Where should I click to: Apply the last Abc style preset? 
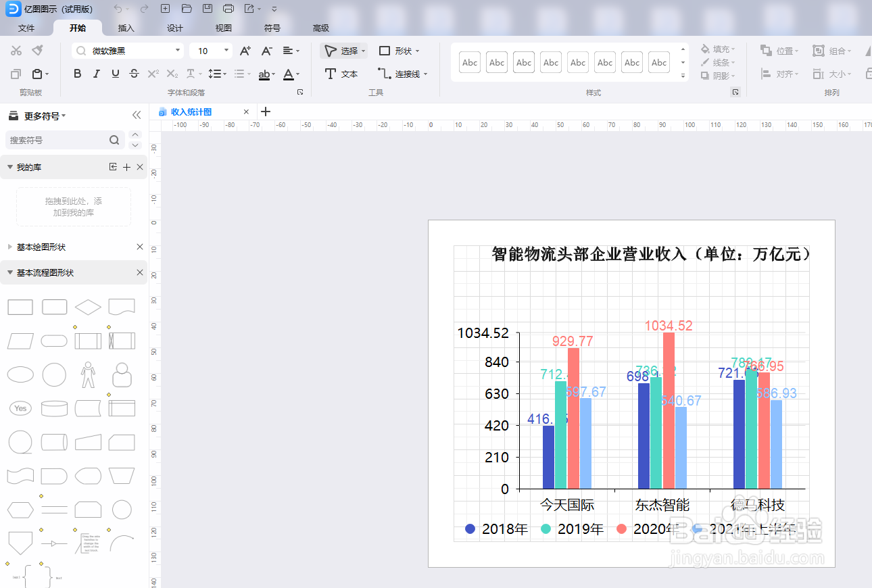(x=659, y=62)
